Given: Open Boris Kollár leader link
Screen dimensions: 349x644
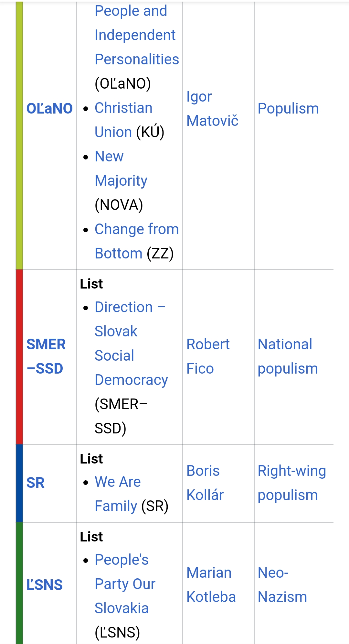Looking at the screenshot, I should (205, 483).
